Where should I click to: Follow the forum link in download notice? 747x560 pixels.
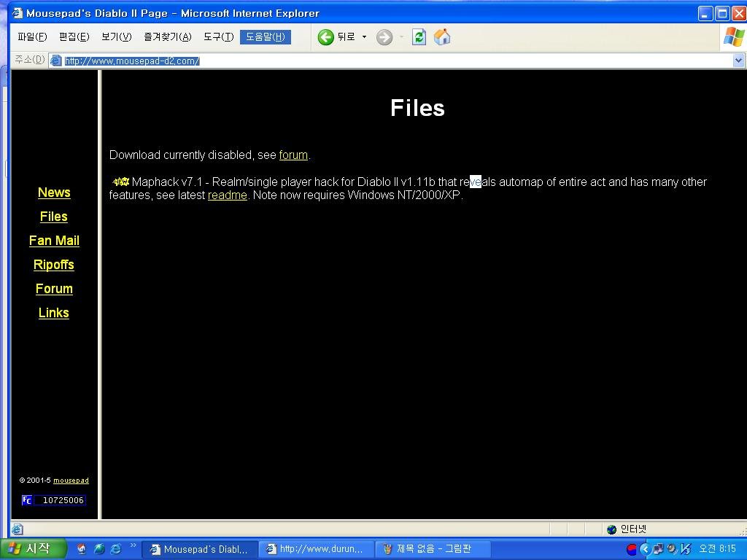(293, 155)
